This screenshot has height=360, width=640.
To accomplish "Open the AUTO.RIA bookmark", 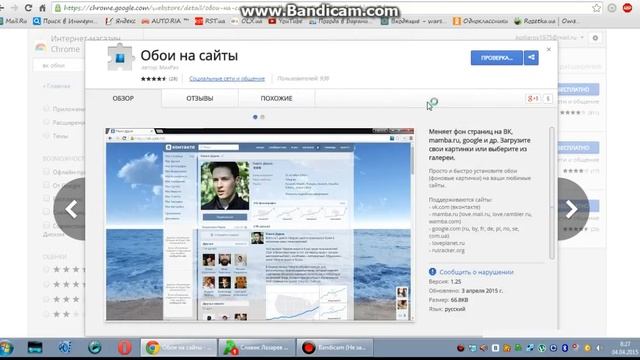I will [x=165, y=21].
